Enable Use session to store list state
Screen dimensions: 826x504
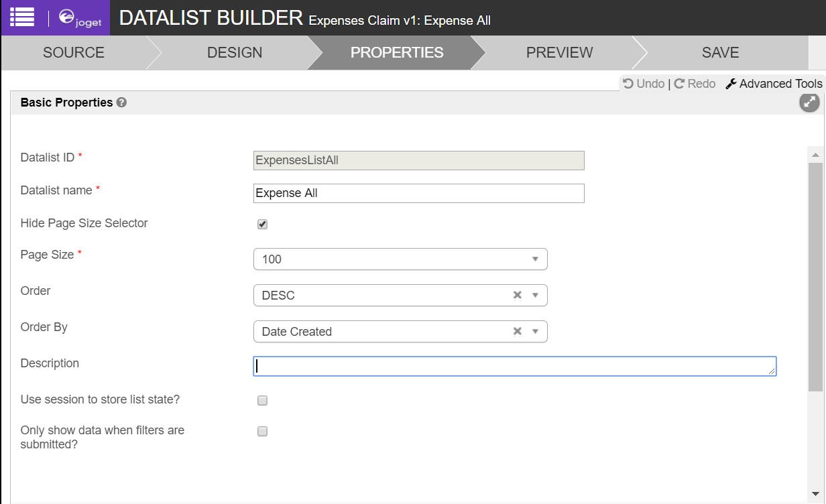[x=263, y=401]
